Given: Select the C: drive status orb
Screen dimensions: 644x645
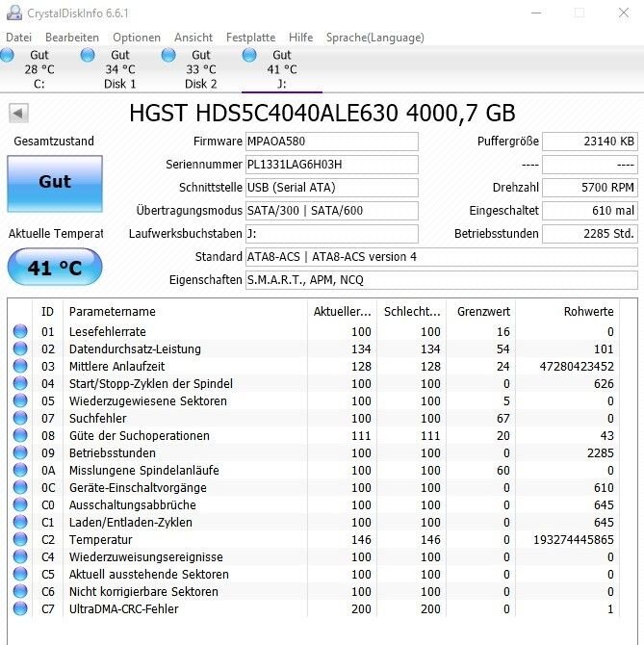Looking at the screenshot, I should [x=7, y=55].
